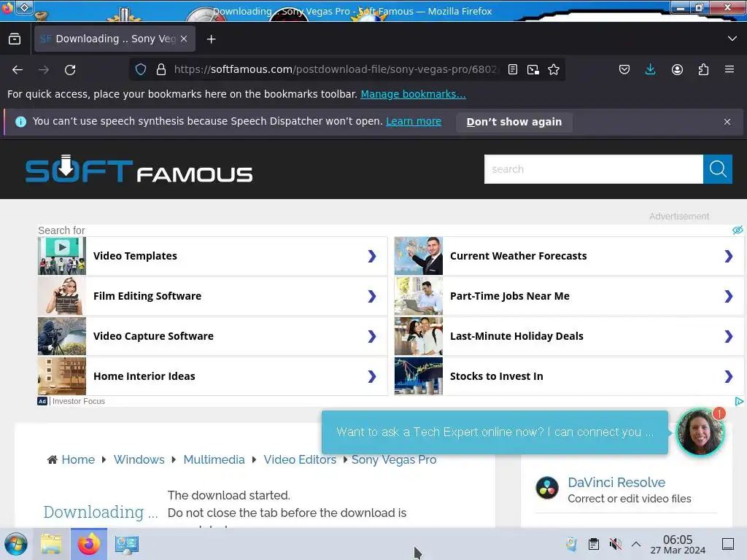Open a new tab with plus
This screenshot has height=560, width=747.
[211, 39]
